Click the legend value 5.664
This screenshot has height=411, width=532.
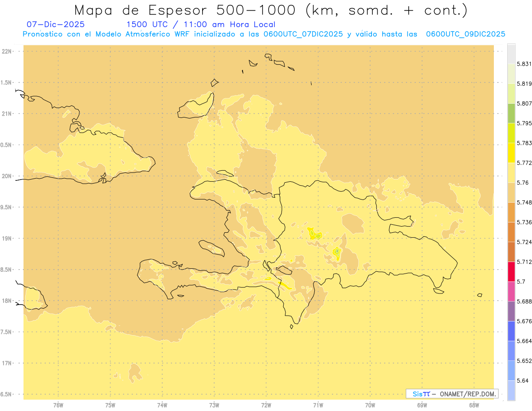tap(524, 341)
